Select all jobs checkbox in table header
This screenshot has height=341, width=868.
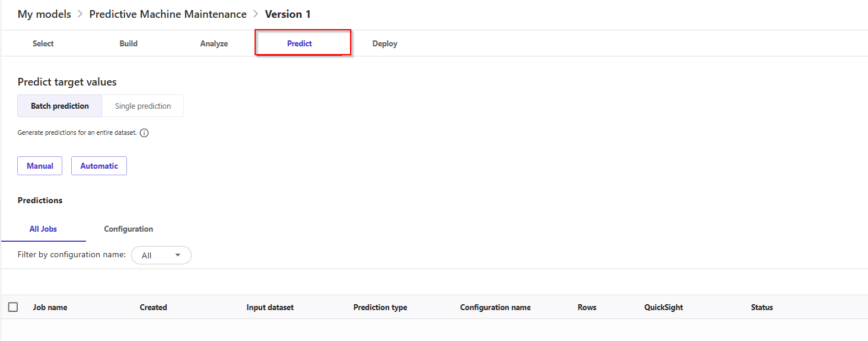13,307
